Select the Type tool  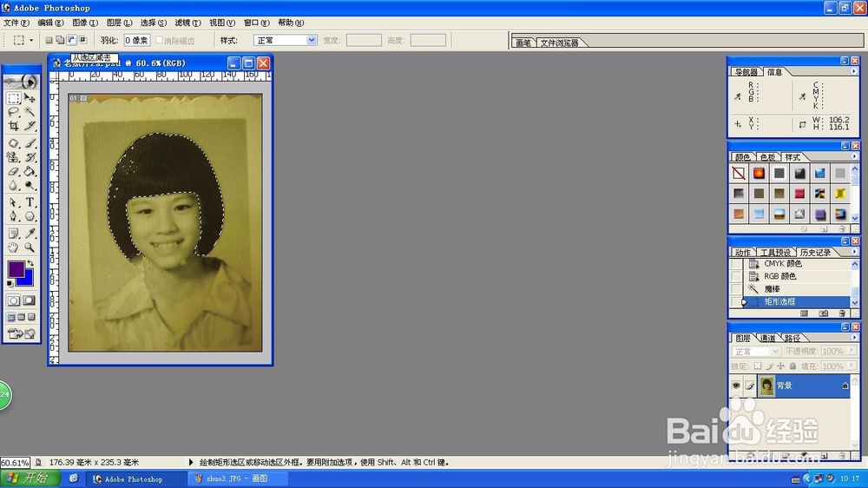coord(30,202)
